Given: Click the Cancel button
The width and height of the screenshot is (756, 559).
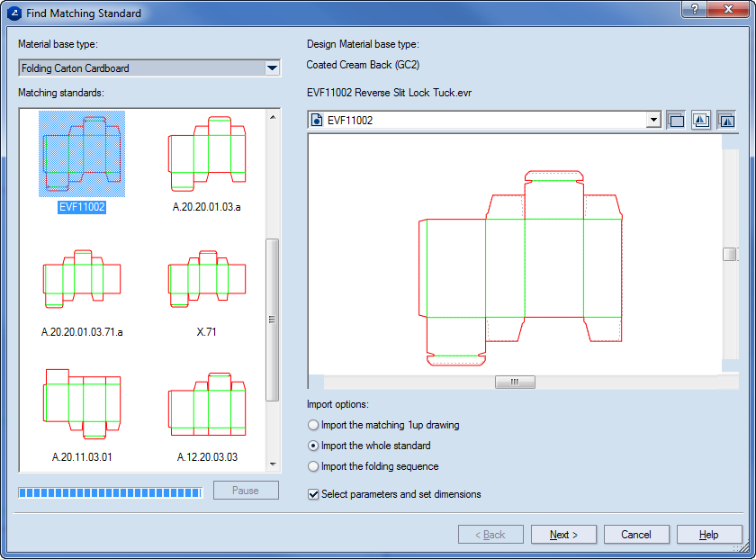Looking at the screenshot, I should (x=636, y=535).
